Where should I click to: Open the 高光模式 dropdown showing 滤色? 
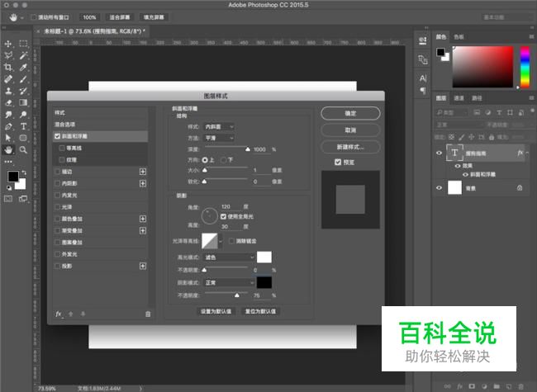[x=229, y=257]
